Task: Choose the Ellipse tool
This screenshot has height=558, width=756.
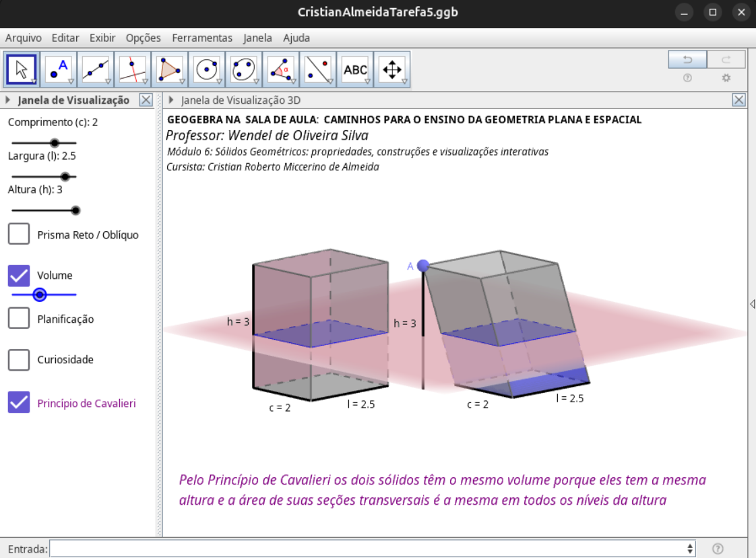Action: (x=244, y=69)
